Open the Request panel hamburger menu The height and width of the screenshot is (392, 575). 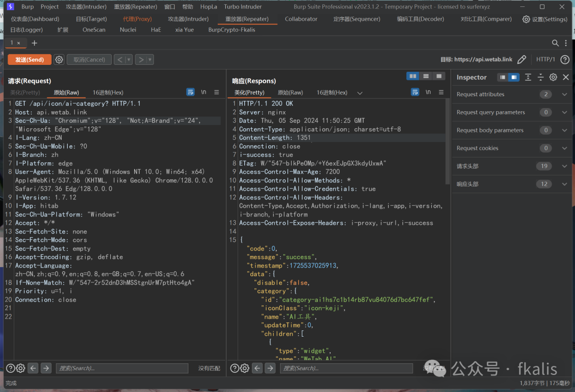coord(217,93)
